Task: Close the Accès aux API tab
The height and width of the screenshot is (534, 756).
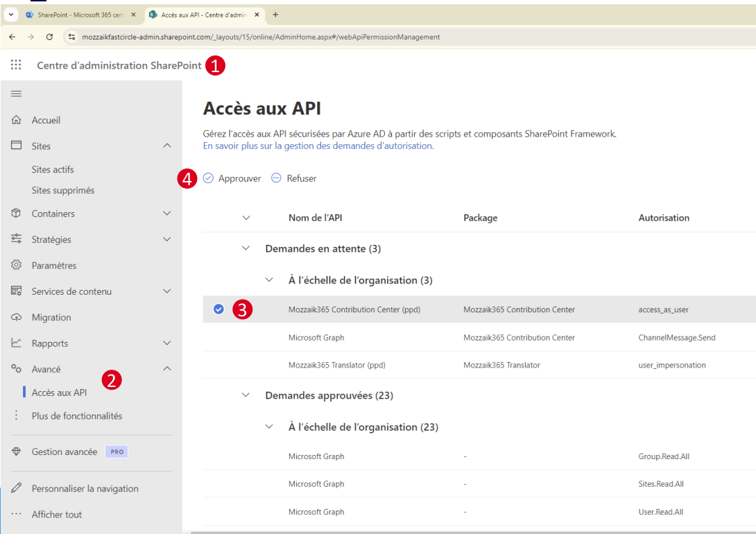Action: pos(257,15)
